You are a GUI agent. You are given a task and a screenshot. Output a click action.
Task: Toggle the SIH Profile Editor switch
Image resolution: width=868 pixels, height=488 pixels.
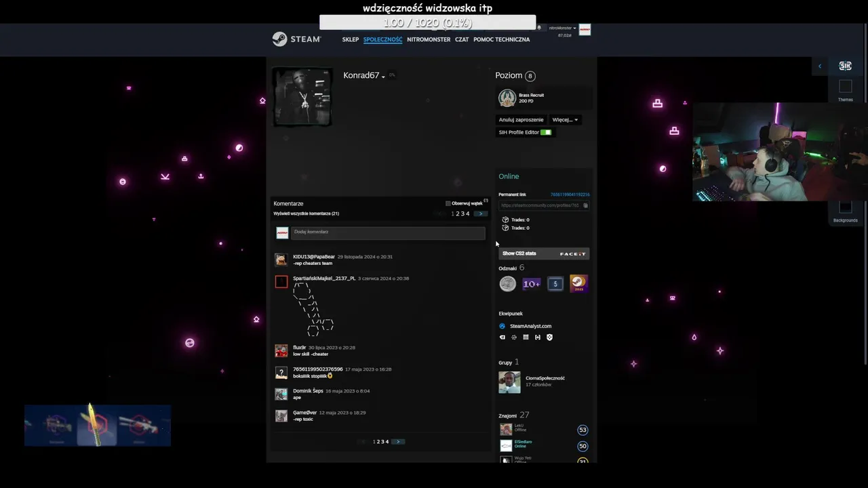[546, 132]
